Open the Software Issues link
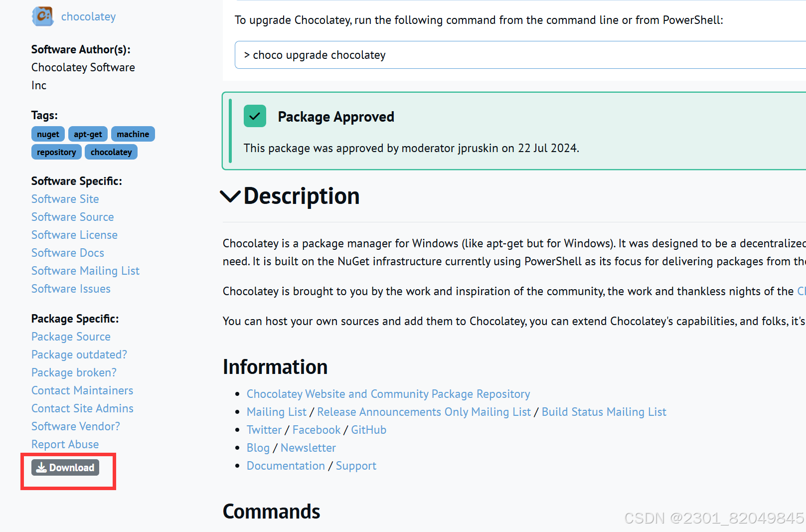 (x=71, y=289)
